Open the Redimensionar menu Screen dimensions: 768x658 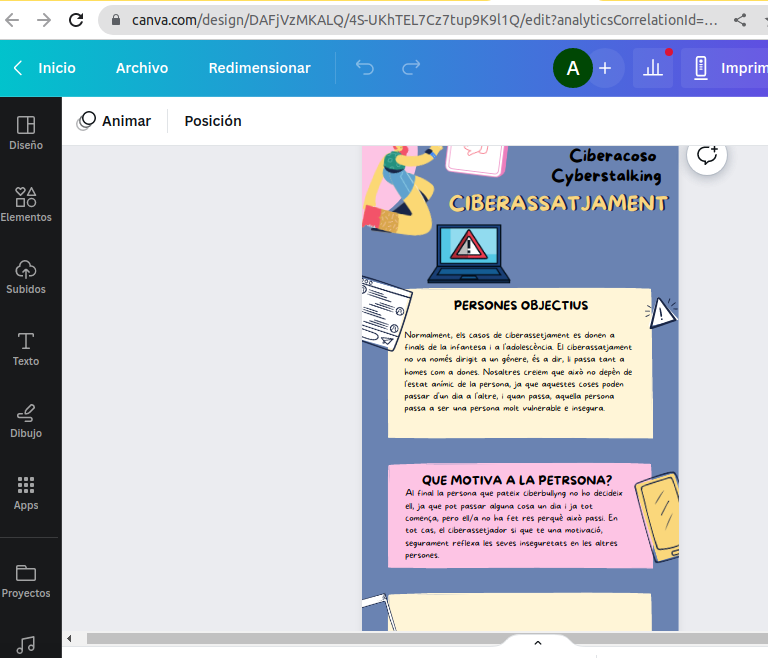259,68
